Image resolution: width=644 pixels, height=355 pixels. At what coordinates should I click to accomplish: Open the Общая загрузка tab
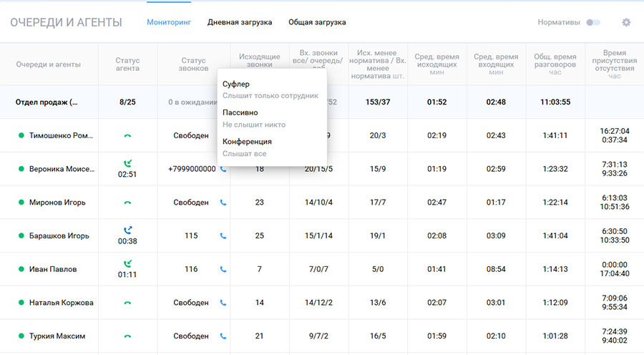pyautogui.click(x=317, y=22)
